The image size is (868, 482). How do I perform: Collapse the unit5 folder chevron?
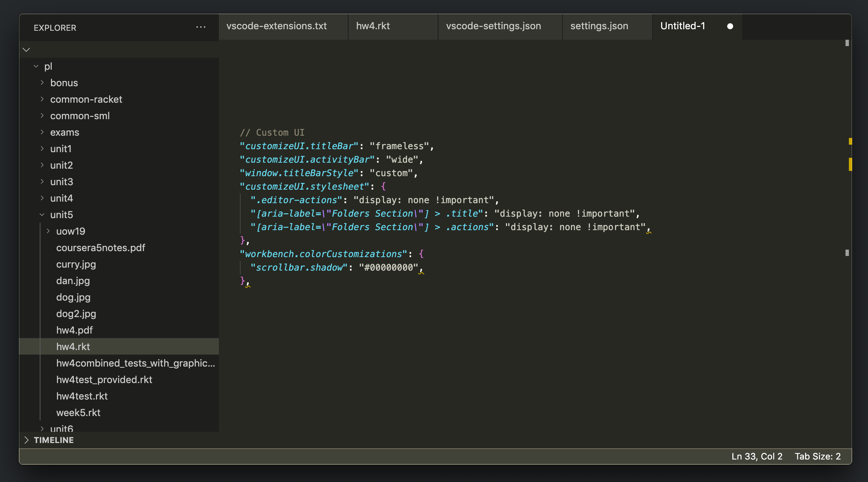coord(42,214)
